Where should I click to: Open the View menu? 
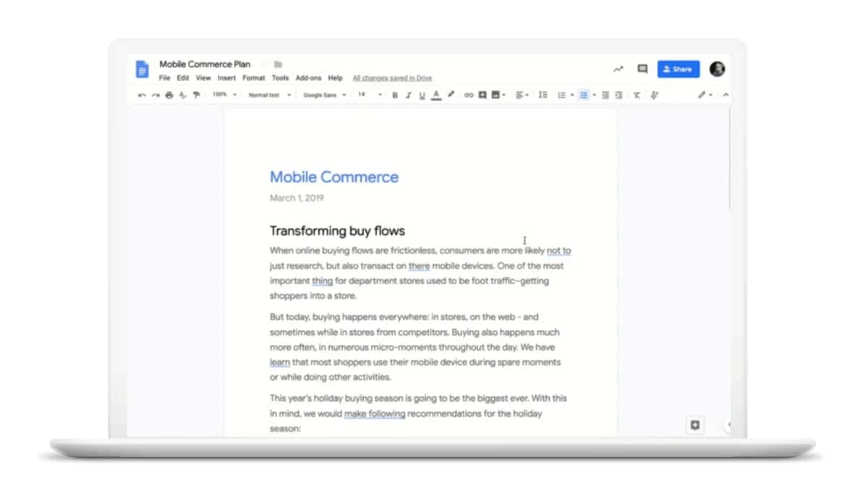203,78
